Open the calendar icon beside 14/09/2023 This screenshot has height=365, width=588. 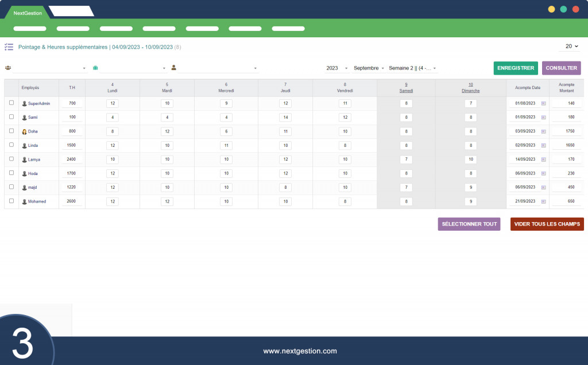tap(543, 160)
